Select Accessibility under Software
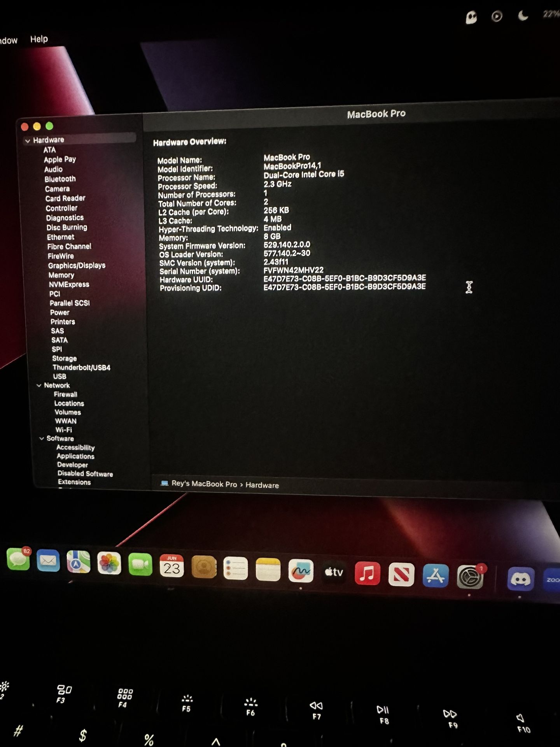Screen dimensions: 560x747 click(75, 447)
